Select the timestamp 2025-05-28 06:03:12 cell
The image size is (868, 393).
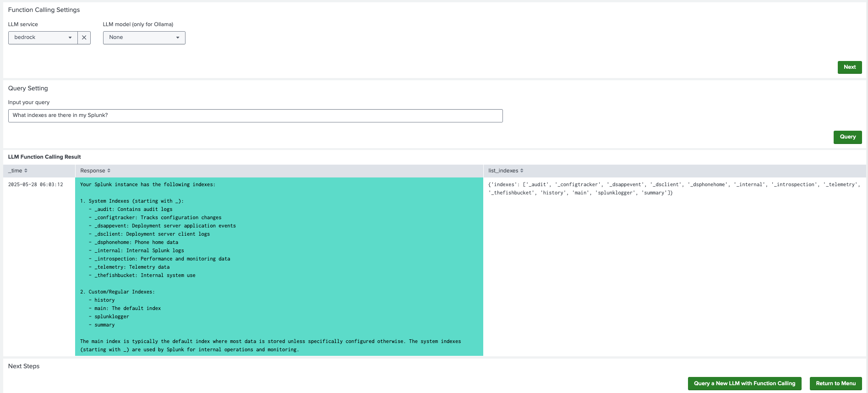pyautogui.click(x=36, y=184)
